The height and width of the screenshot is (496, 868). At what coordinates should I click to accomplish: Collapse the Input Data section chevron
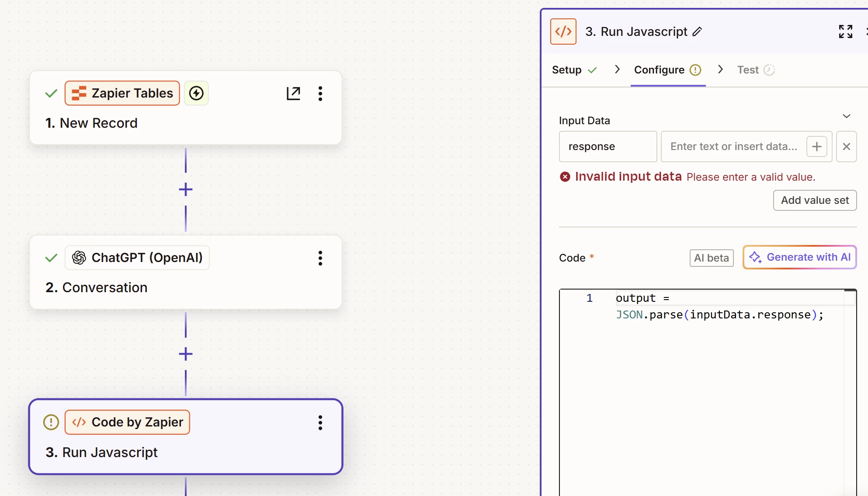click(847, 116)
